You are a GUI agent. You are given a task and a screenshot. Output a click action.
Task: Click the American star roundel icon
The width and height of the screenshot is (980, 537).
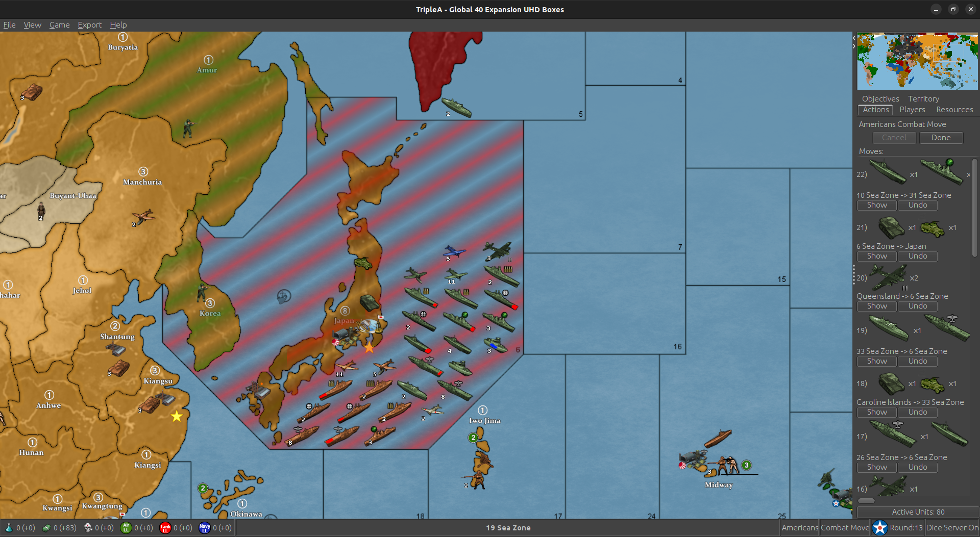880,528
